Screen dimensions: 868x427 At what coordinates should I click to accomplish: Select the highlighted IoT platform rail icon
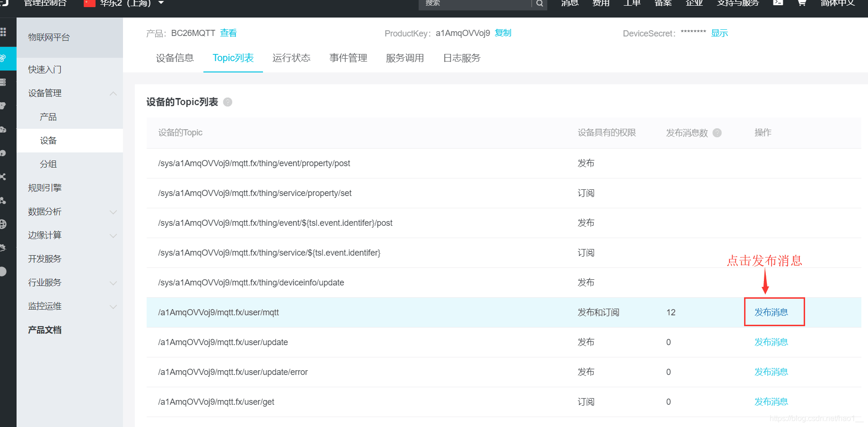pyautogui.click(x=3, y=58)
